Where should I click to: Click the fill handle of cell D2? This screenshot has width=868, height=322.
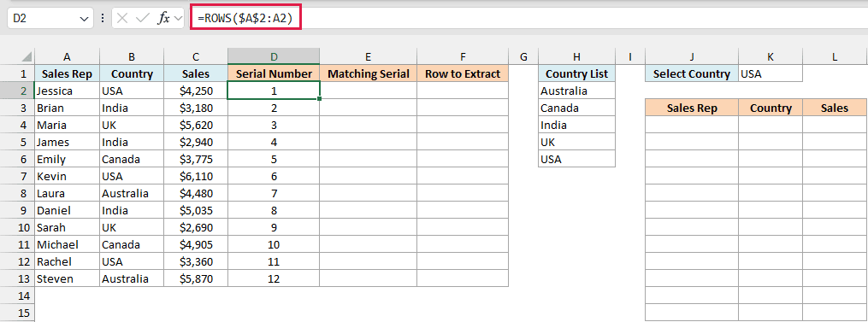(320, 99)
